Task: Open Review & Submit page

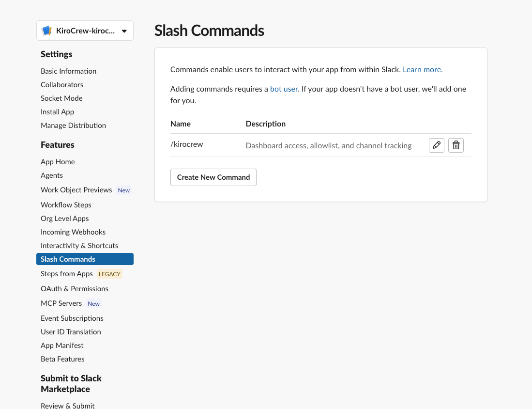Action: pos(67,406)
